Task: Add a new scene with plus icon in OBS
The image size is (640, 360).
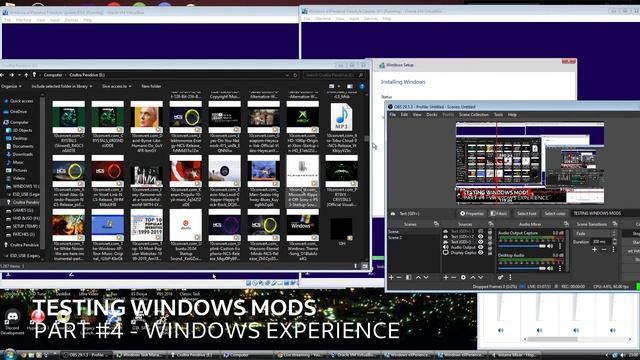Action: tap(391, 278)
